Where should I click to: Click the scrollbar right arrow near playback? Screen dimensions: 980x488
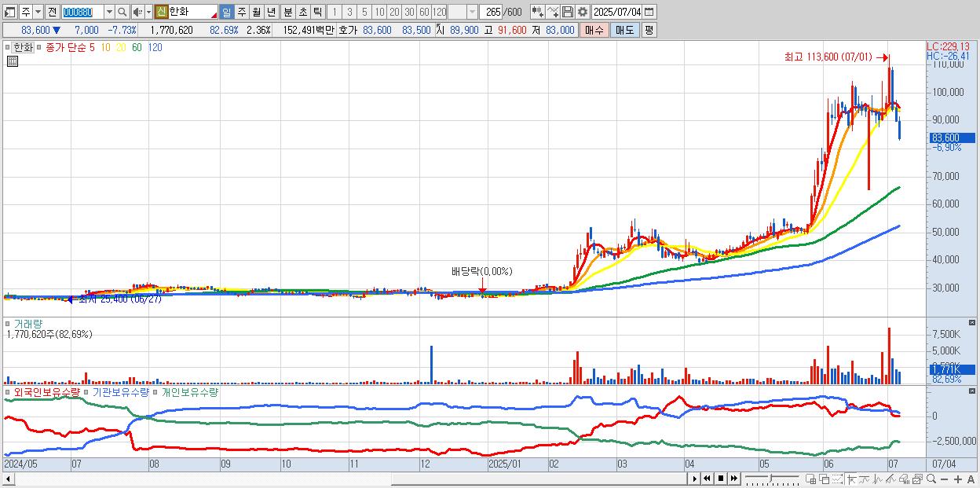695,479
